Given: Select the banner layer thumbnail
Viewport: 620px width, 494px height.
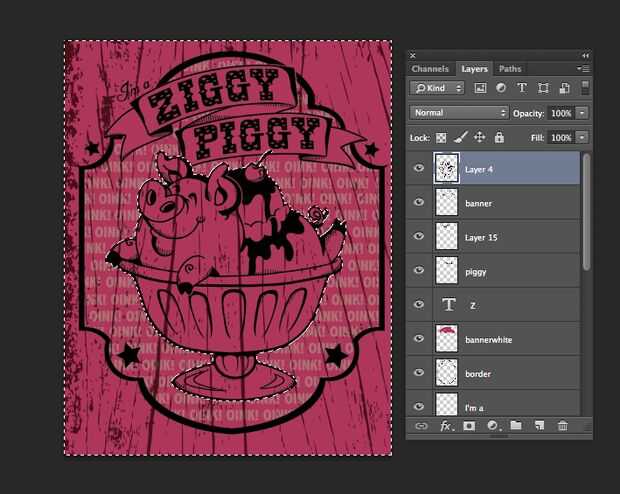Looking at the screenshot, I should point(446,202).
